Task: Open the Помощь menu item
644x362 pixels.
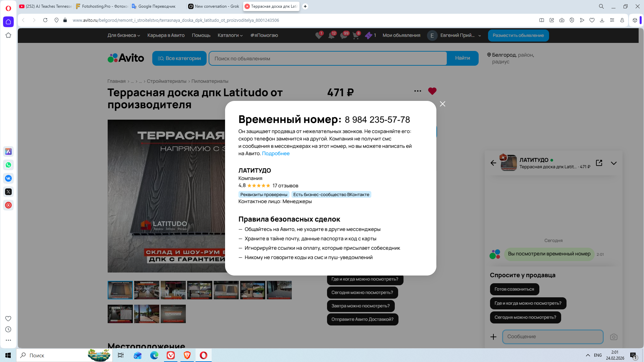Action: coord(201,36)
